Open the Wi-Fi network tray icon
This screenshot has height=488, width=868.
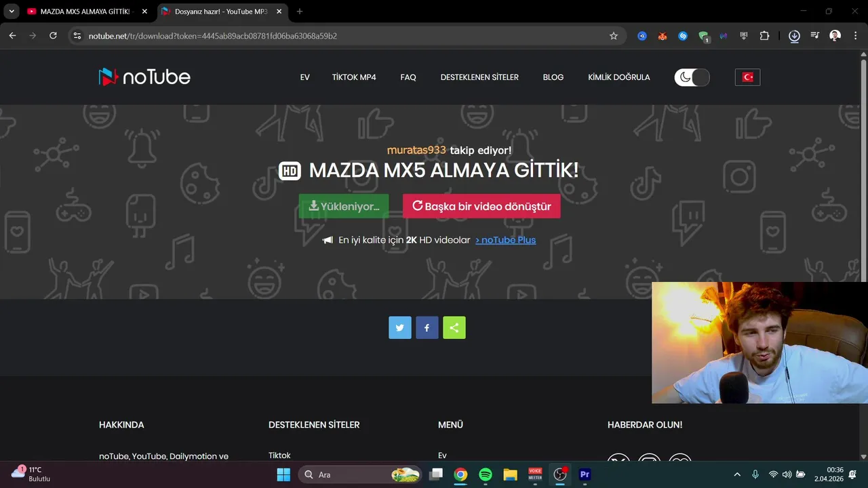pos(773,474)
